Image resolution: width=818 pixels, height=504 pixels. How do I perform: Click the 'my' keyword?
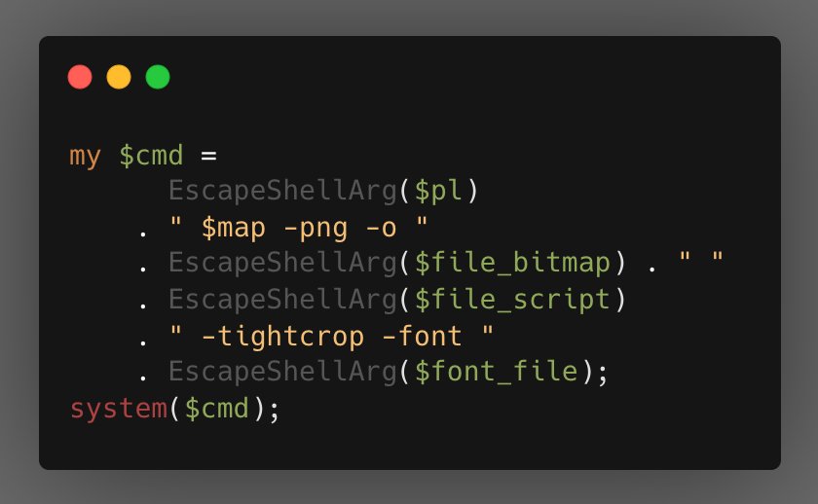click(x=85, y=157)
